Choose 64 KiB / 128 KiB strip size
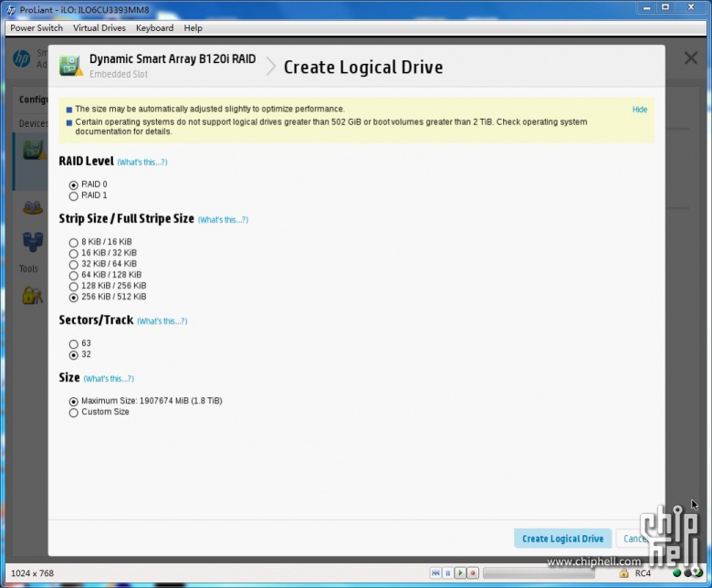 74,275
